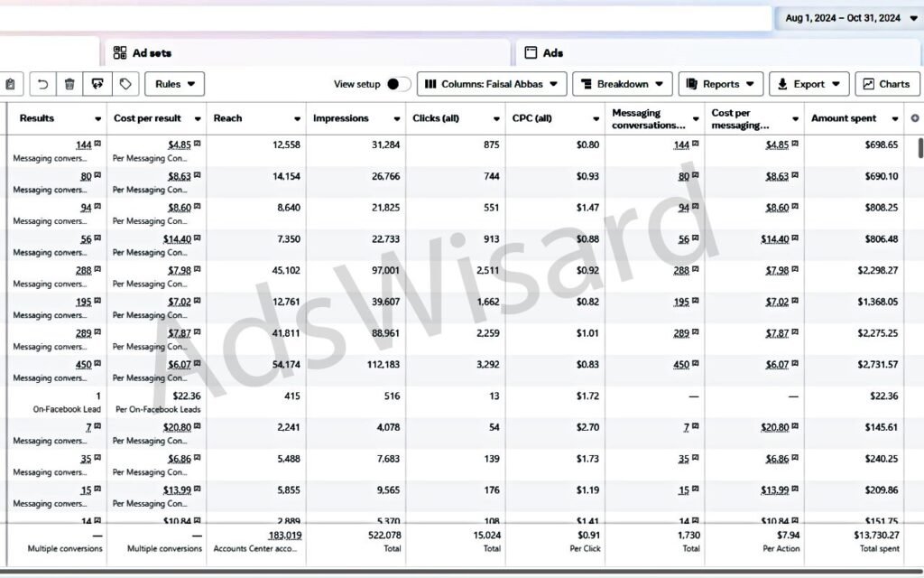Open the Reports dropdown menu

pos(721,84)
